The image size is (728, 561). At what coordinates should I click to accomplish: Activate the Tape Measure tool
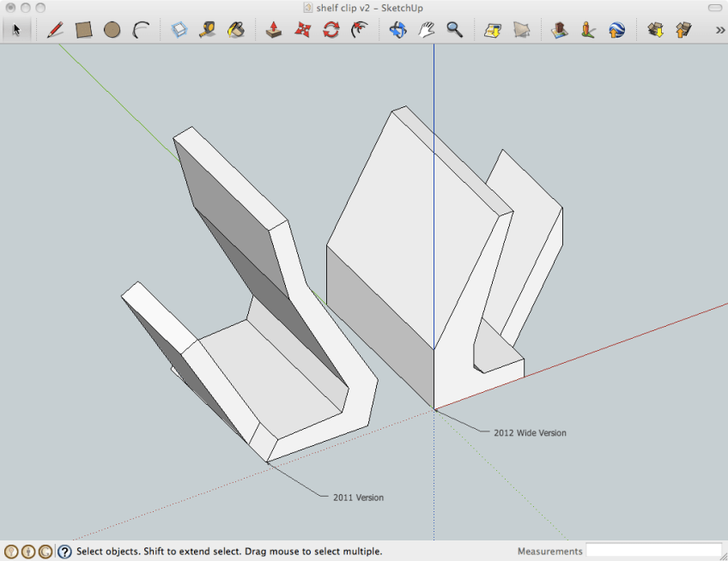point(207,30)
